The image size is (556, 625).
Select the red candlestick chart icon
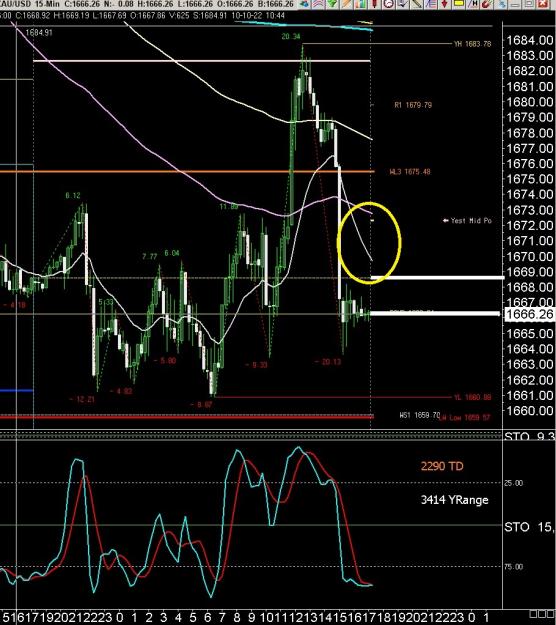[375, 4]
